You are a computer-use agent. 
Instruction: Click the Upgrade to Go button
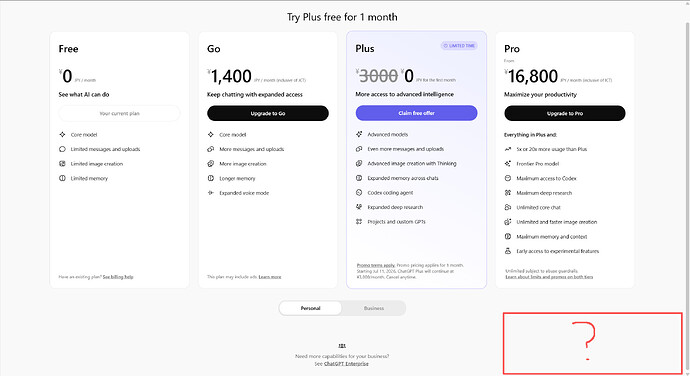click(x=268, y=113)
